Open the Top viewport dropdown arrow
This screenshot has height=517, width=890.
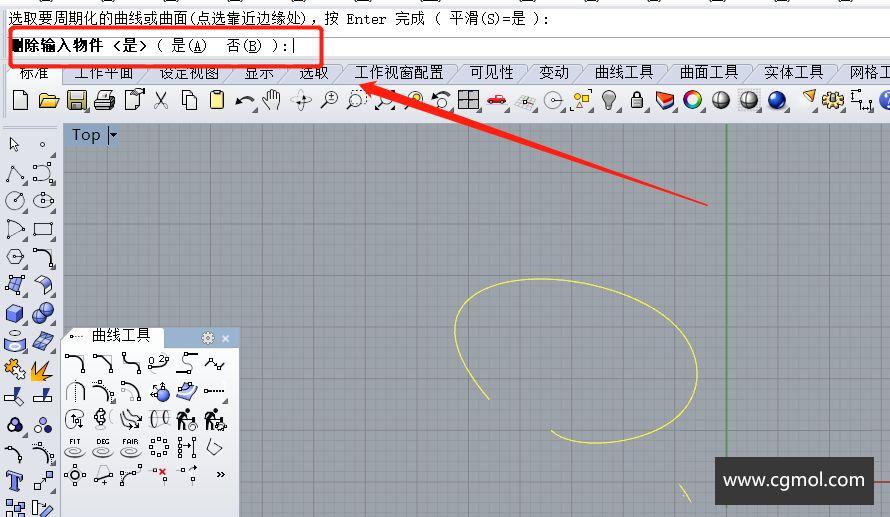coord(113,135)
